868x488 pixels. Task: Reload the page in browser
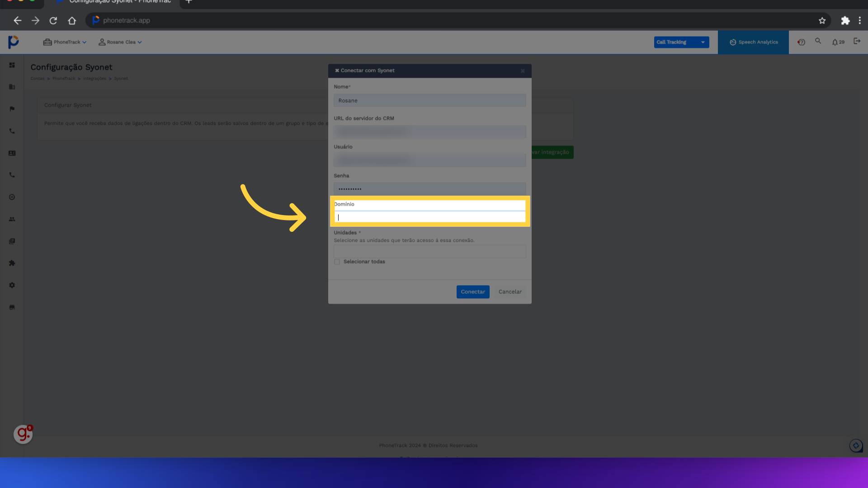(53, 20)
